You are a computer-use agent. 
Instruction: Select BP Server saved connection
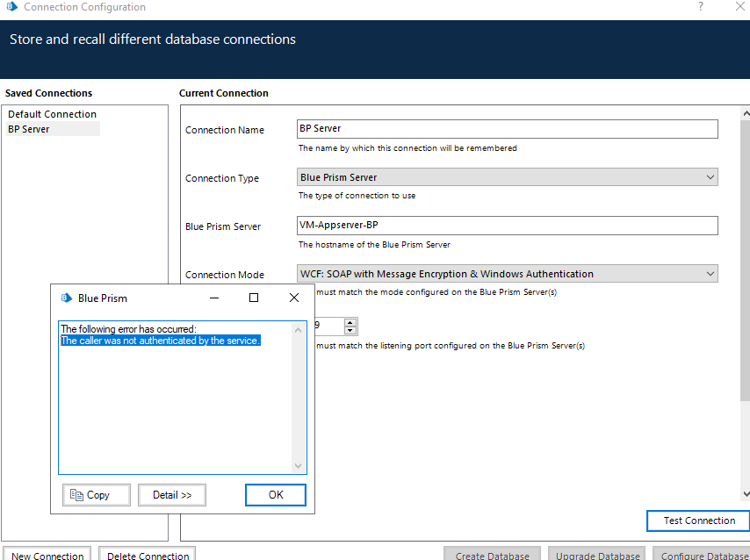click(x=29, y=129)
